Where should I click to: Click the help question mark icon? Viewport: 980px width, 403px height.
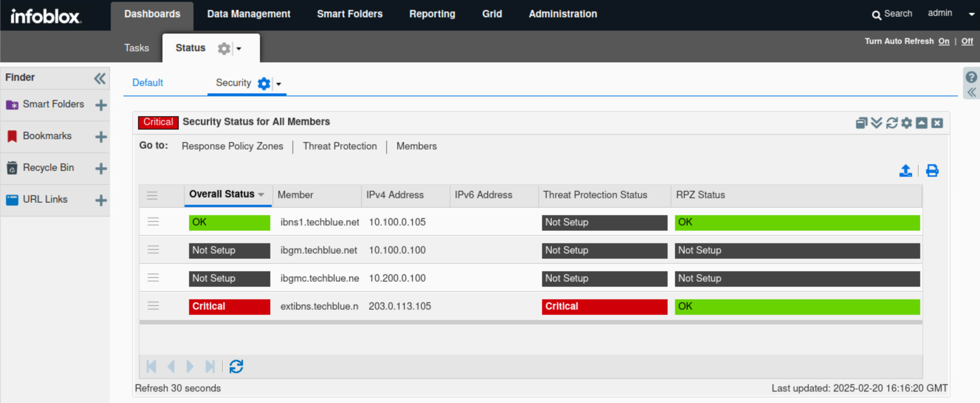click(x=971, y=77)
